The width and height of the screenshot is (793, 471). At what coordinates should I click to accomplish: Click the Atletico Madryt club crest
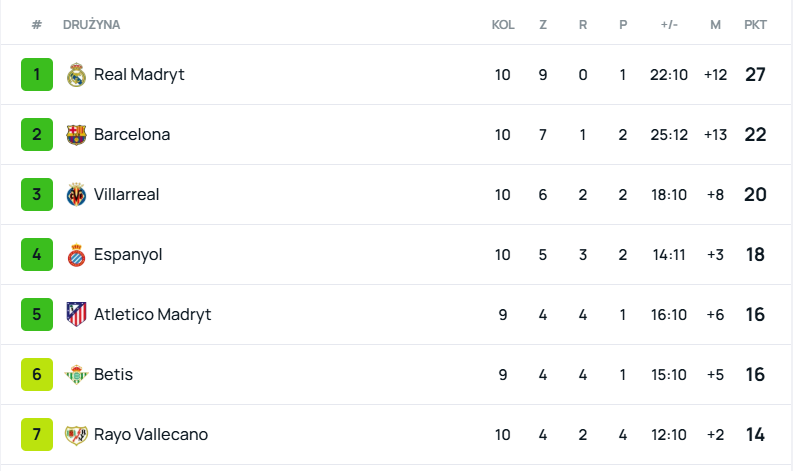click(76, 315)
